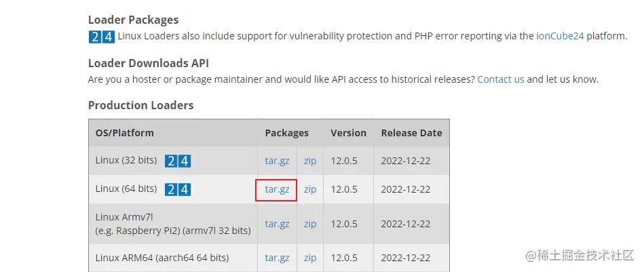
Task: Download tar.gz for Linux ARM64 aarch64
Action: tap(277, 258)
